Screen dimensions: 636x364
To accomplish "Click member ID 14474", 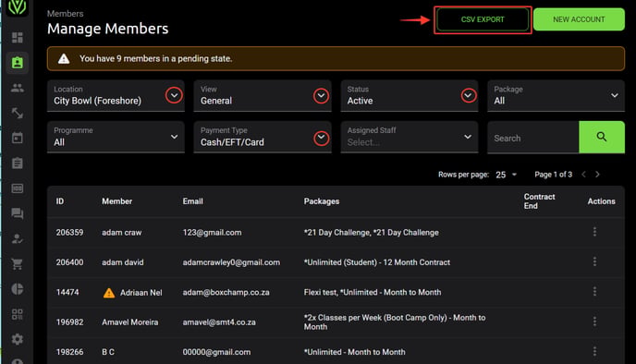I will (x=67, y=293).
